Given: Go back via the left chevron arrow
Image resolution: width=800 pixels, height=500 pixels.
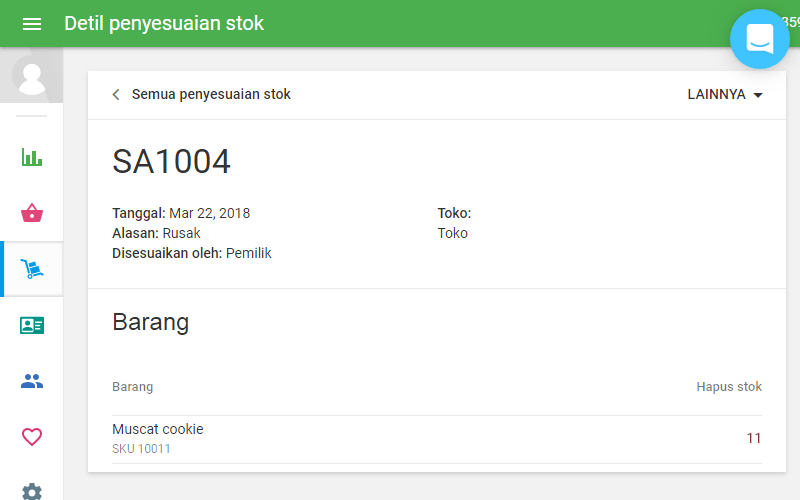Looking at the screenshot, I should 116,94.
